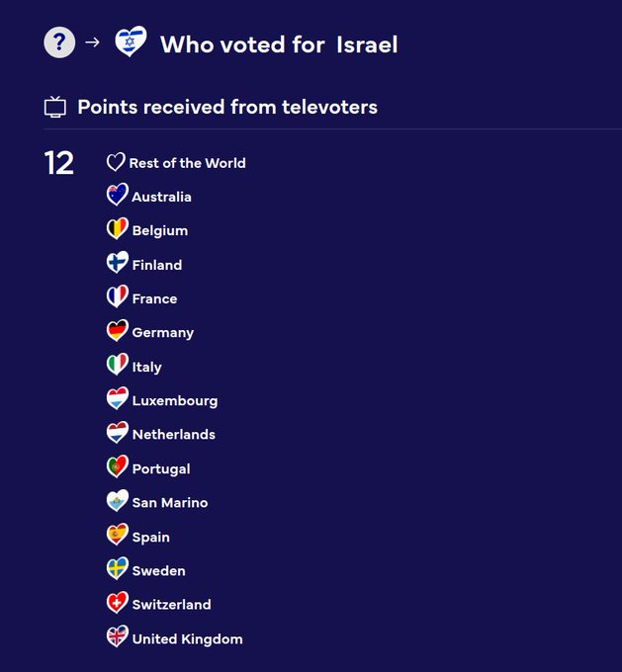Click the Switzerland flag heart icon

coord(118,603)
